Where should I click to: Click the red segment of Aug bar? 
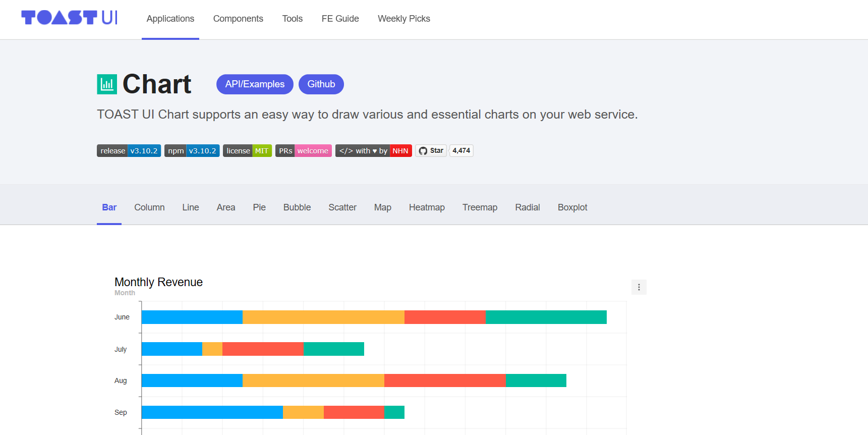coord(445,380)
